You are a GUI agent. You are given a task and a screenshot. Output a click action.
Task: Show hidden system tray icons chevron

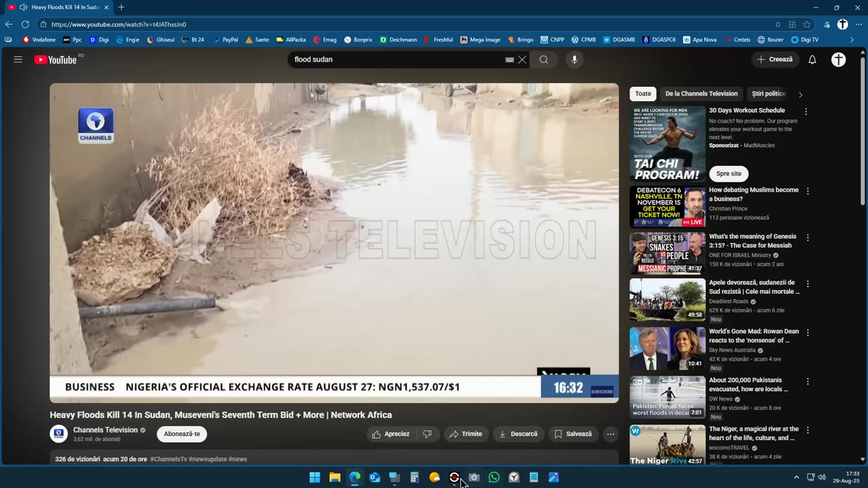pyautogui.click(x=796, y=477)
